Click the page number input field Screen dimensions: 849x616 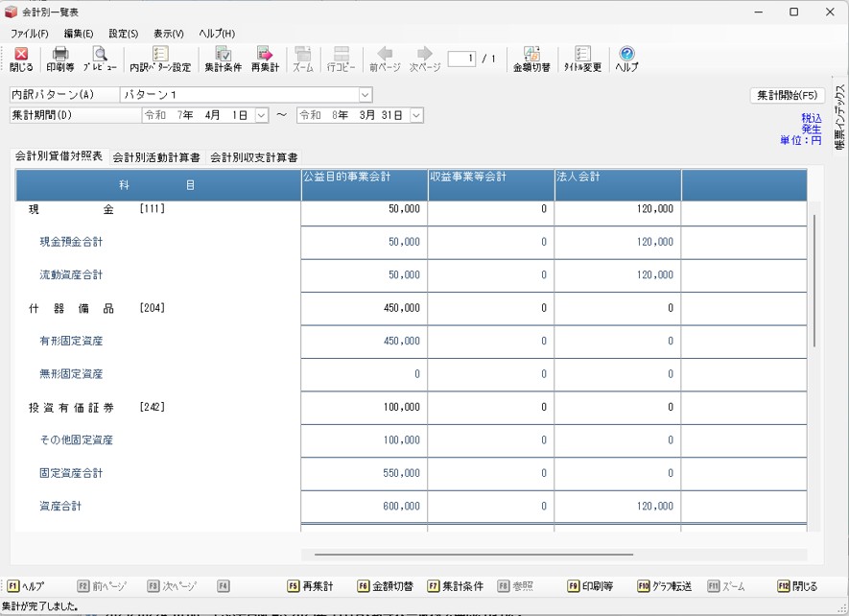pos(462,59)
